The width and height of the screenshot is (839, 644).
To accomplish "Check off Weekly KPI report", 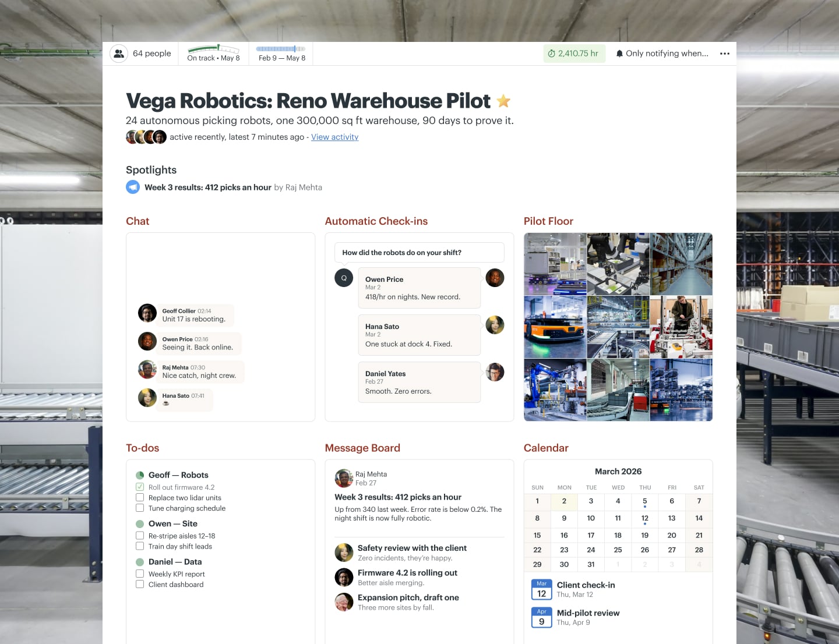I will pyautogui.click(x=140, y=574).
